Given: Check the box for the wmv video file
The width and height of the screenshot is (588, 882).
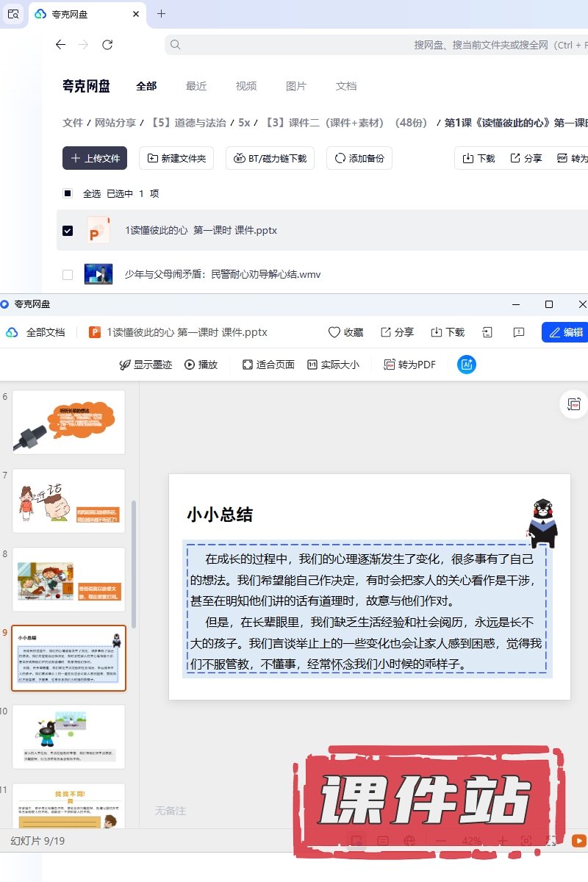Looking at the screenshot, I should [68, 275].
